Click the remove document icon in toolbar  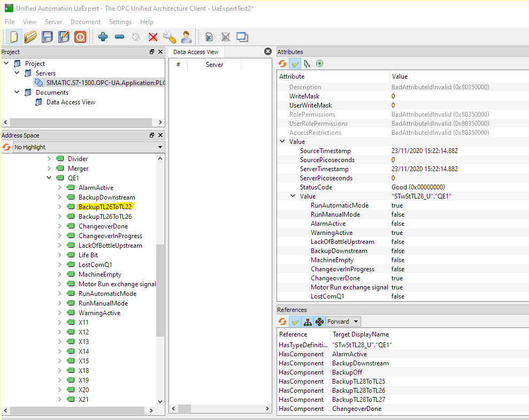(x=226, y=37)
